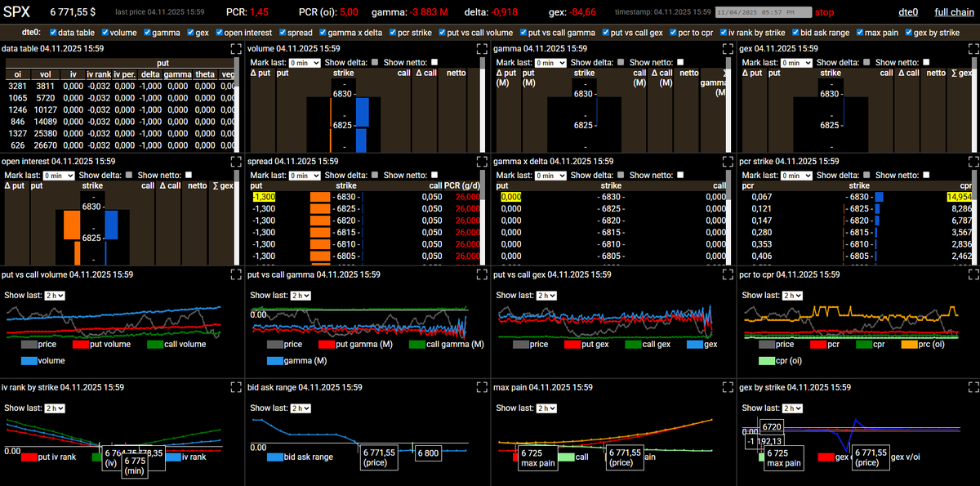Click the highlighted 14,954 cpr value
Image resolution: width=980 pixels, height=486 pixels.
coord(960,197)
